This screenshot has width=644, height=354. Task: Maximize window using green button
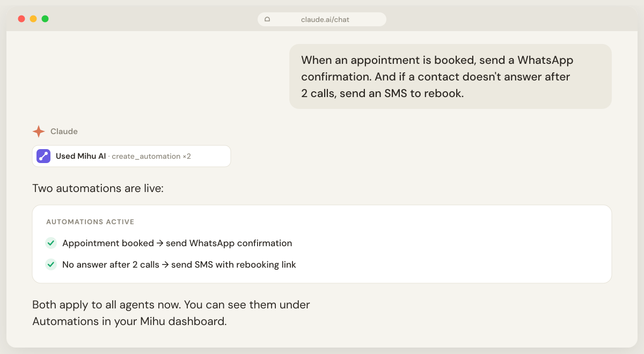tap(45, 19)
